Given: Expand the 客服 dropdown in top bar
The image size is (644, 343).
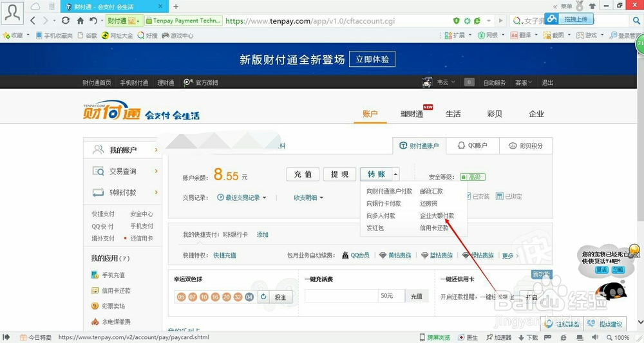Looking at the screenshot, I should click(x=523, y=82).
